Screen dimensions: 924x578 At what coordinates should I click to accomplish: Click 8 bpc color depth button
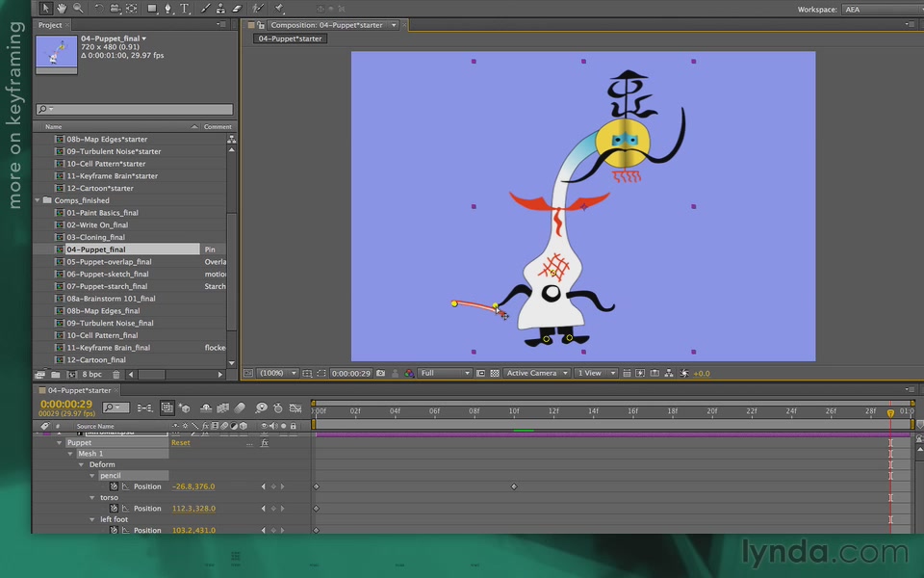click(x=92, y=374)
